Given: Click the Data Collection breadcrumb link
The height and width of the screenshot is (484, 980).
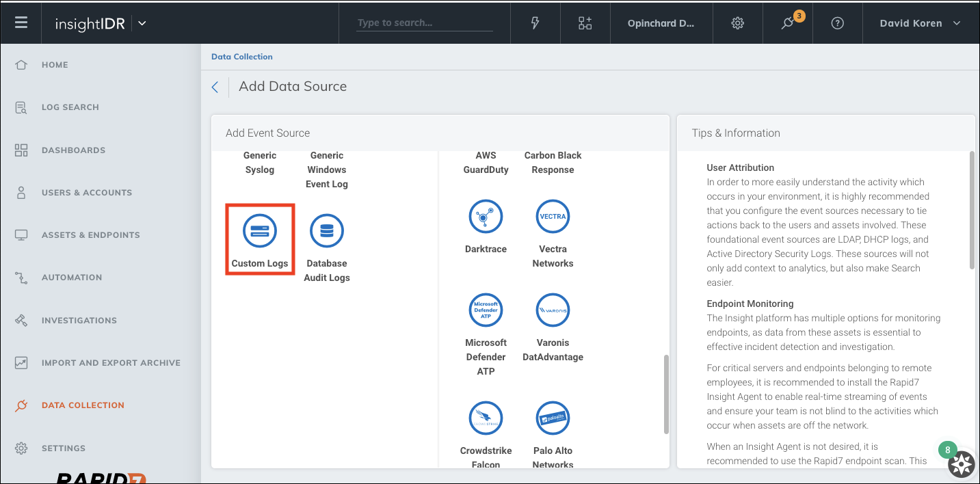Looking at the screenshot, I should click(242, 57).
